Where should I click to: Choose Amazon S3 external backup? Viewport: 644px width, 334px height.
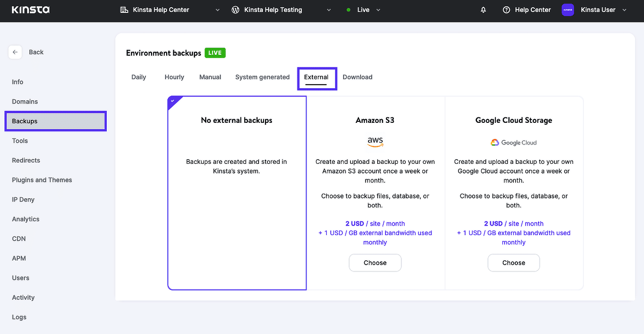point(375,263)
